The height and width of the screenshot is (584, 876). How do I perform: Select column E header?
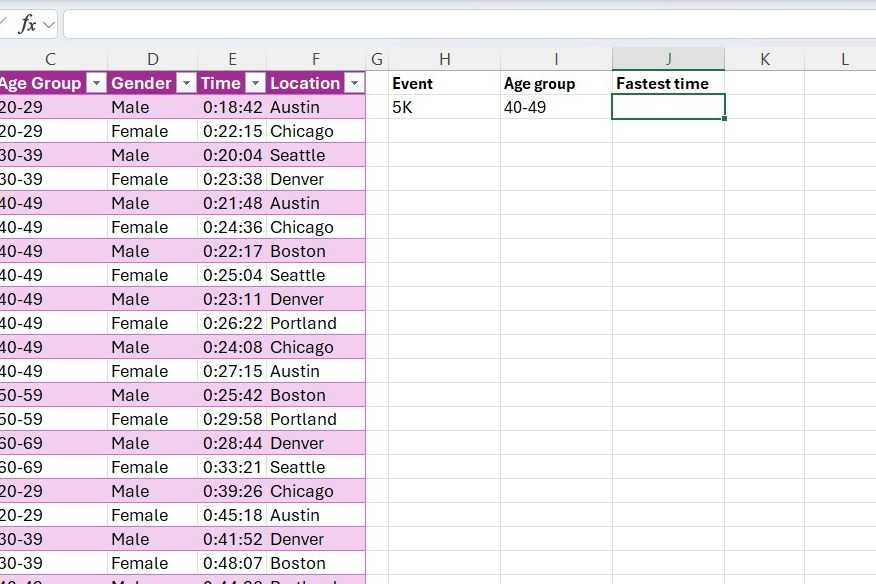[232, 59]
